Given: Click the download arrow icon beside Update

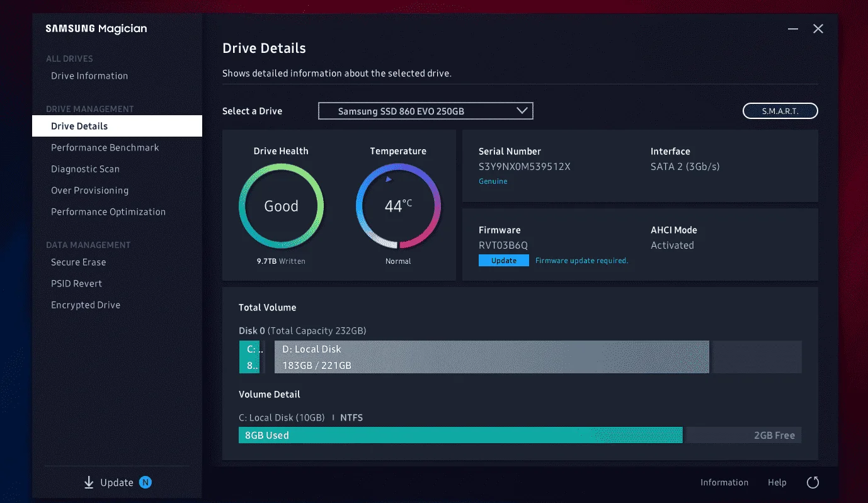Looking at the screenshot, I should (x=89, y=483).
